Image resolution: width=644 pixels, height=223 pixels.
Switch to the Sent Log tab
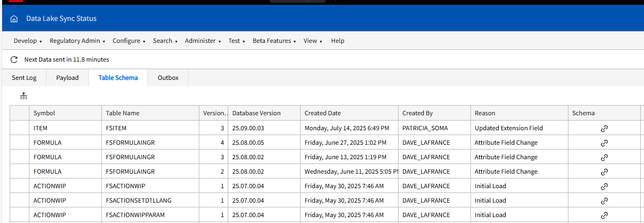tap(24, 78)
